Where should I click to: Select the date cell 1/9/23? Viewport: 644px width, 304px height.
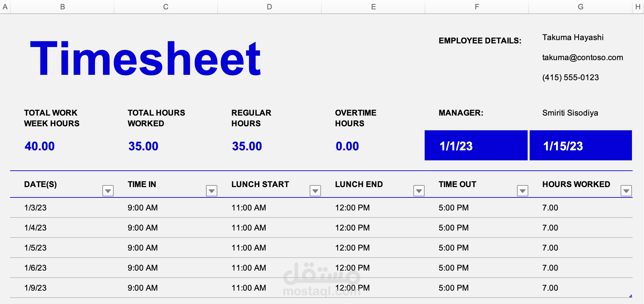[35, 288]
